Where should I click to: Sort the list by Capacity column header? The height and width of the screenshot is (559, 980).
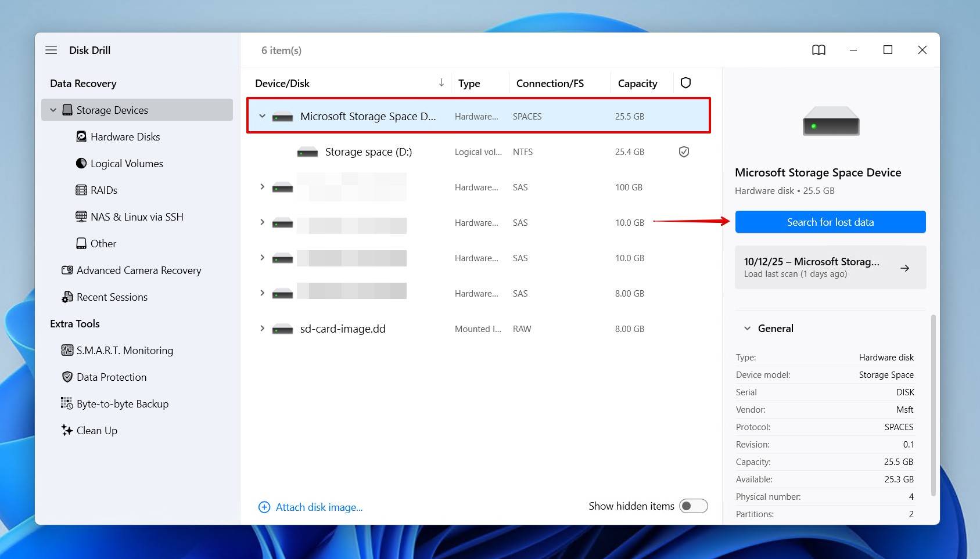pyautogui.click(x=637, y=84)
